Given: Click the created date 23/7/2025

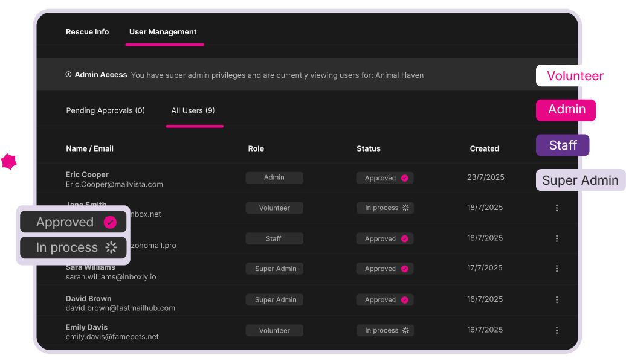Looking at the screenshot, I should tap(485, 177).
